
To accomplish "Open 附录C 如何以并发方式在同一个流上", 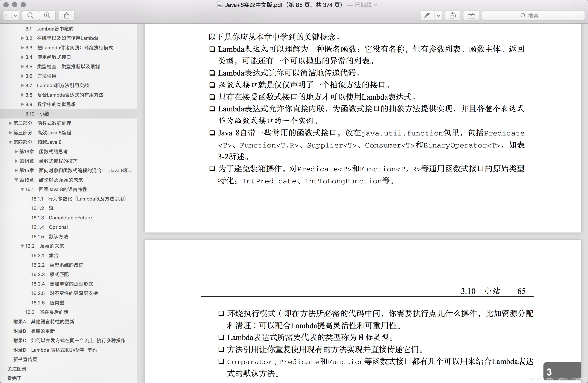I will (x=69, y=340).
